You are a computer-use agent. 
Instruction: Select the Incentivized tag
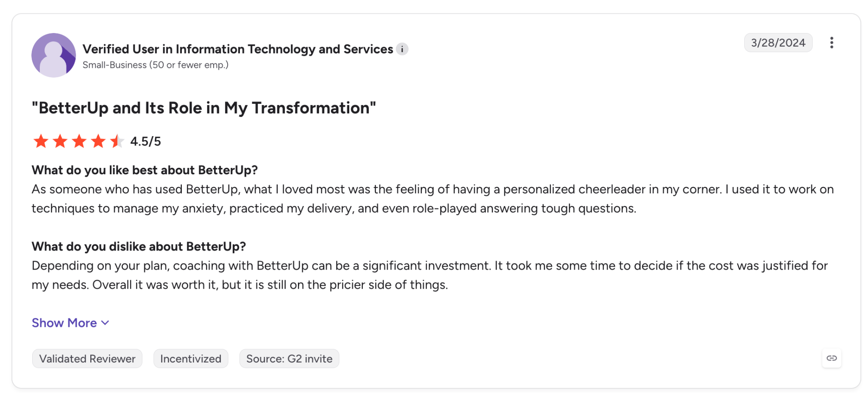(191, 359)
